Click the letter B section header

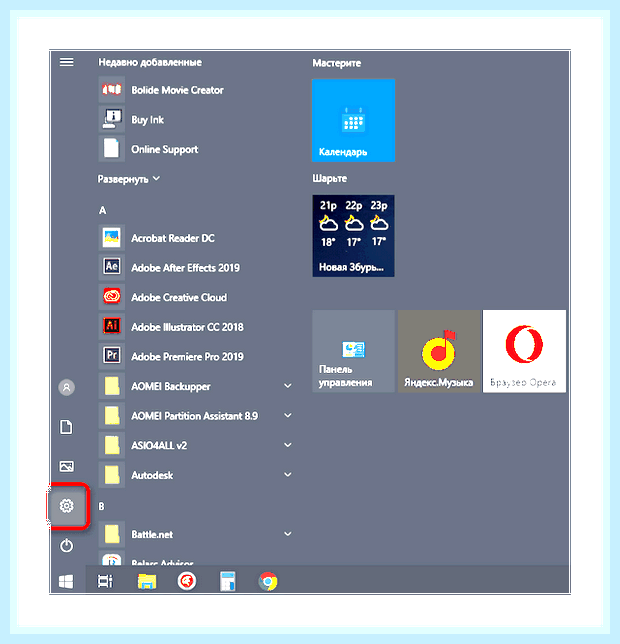(x=101, y=506)
